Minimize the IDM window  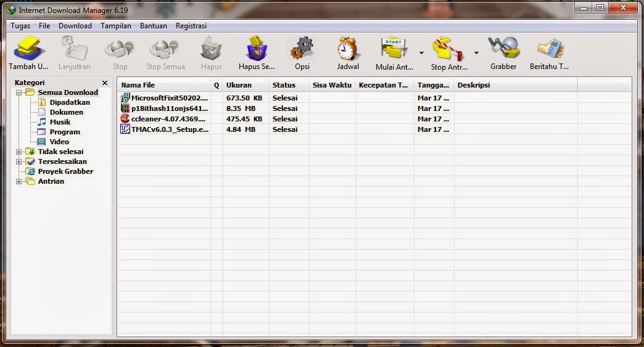coord(584,7)
